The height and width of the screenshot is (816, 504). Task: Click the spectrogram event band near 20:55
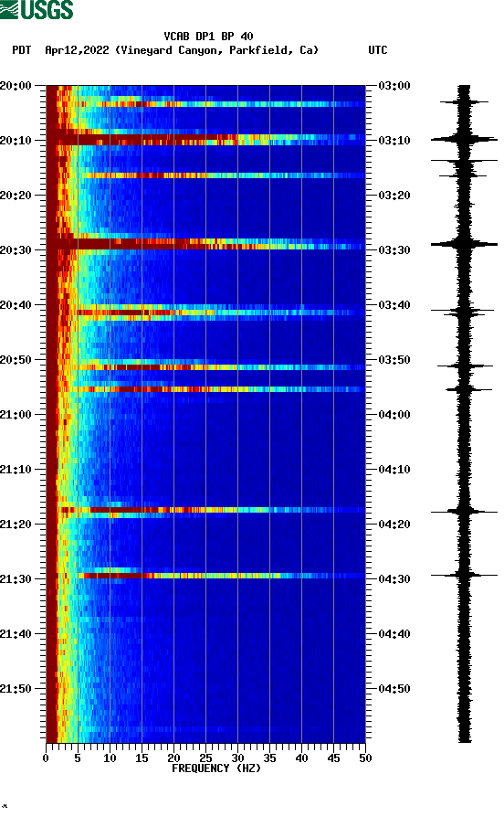(206, 389)
